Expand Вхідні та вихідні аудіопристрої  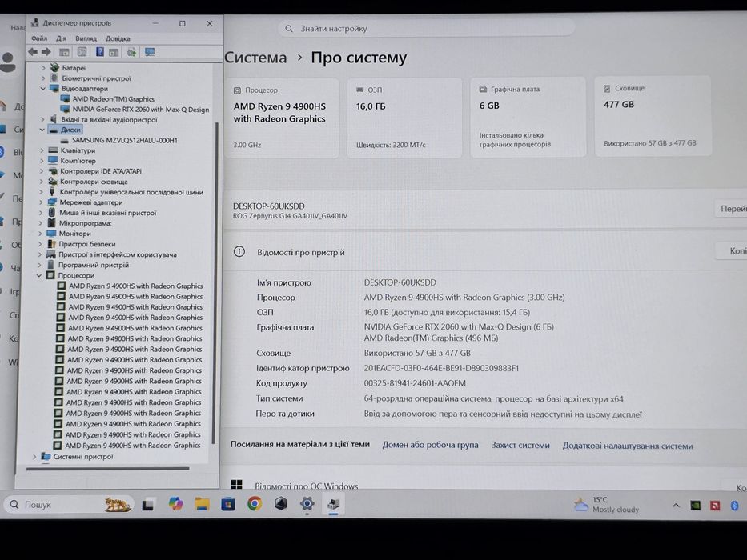42,119
